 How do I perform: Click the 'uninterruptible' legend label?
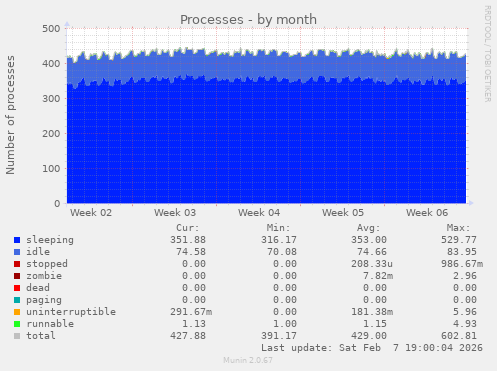tap(71, 312)
